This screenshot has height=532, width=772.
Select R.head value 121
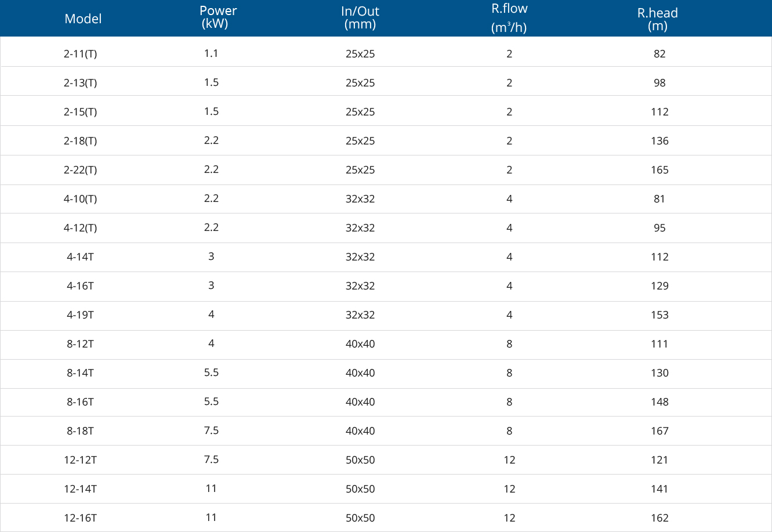pyautogui.click(x=659, y=460)
